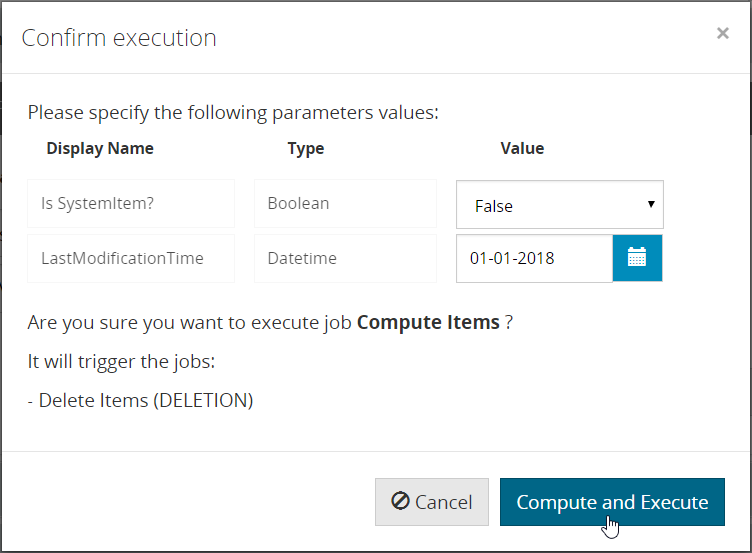This screenshot has height=553, width=752.
Task: Edit the 01-01-2018 date field
Action: click(x=534, y=258)
